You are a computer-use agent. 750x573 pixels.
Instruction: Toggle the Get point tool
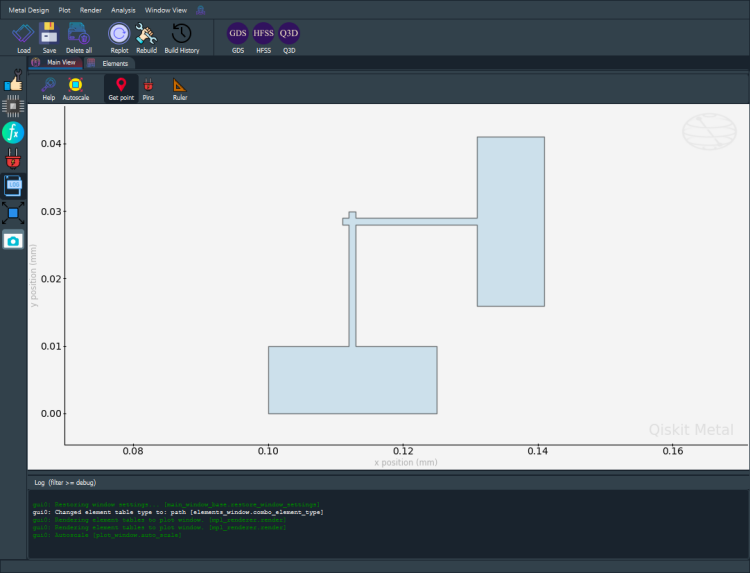point(121,89)
